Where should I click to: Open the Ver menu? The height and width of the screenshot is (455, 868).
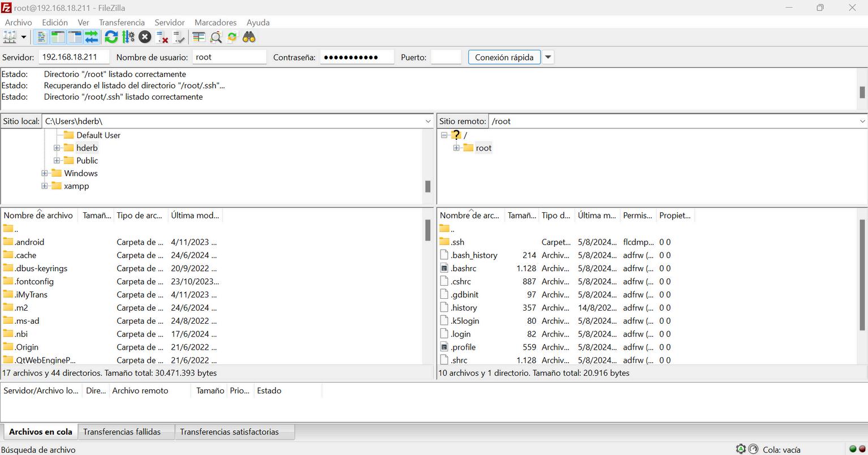(x=84, y=23)
